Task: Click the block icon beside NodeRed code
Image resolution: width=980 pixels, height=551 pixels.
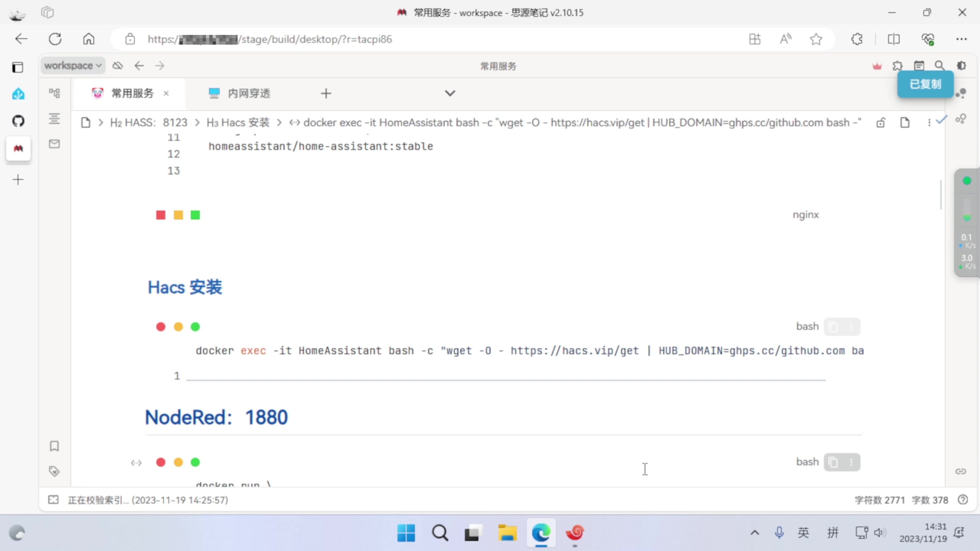Action: click(136, 463)
